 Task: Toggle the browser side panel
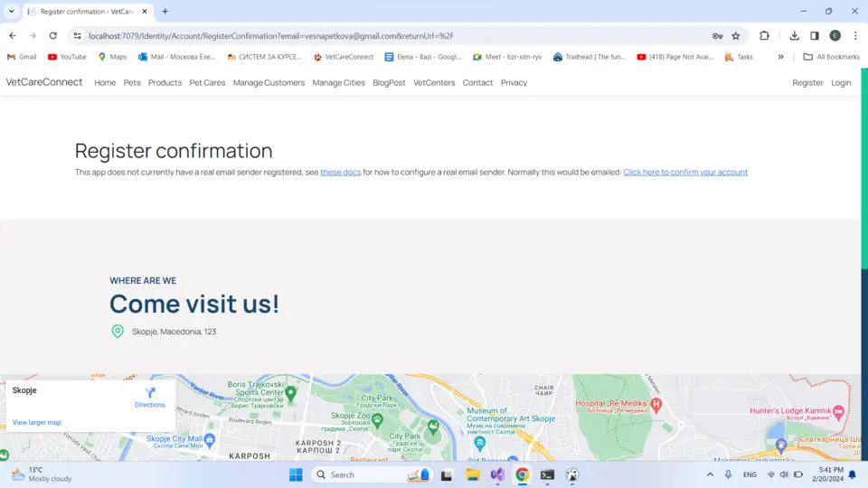tap(815, 36)
